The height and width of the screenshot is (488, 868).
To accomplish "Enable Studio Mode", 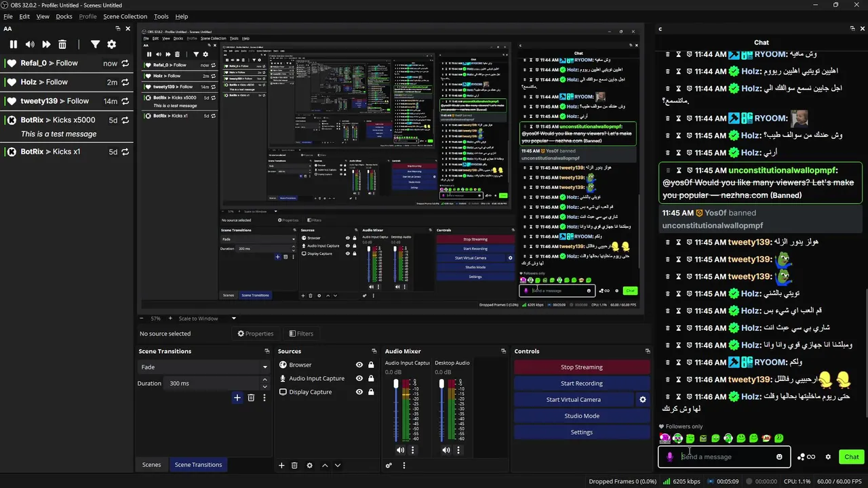I will [582, 416].
